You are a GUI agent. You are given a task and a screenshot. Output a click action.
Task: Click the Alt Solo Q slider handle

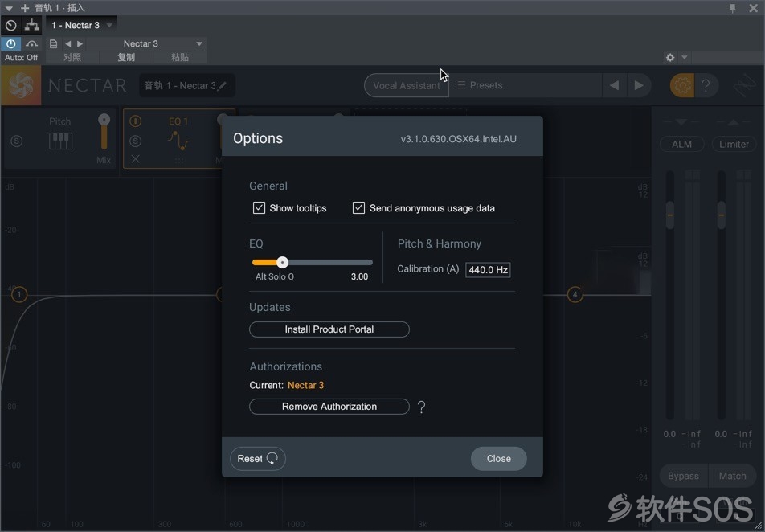pos(282,262)
